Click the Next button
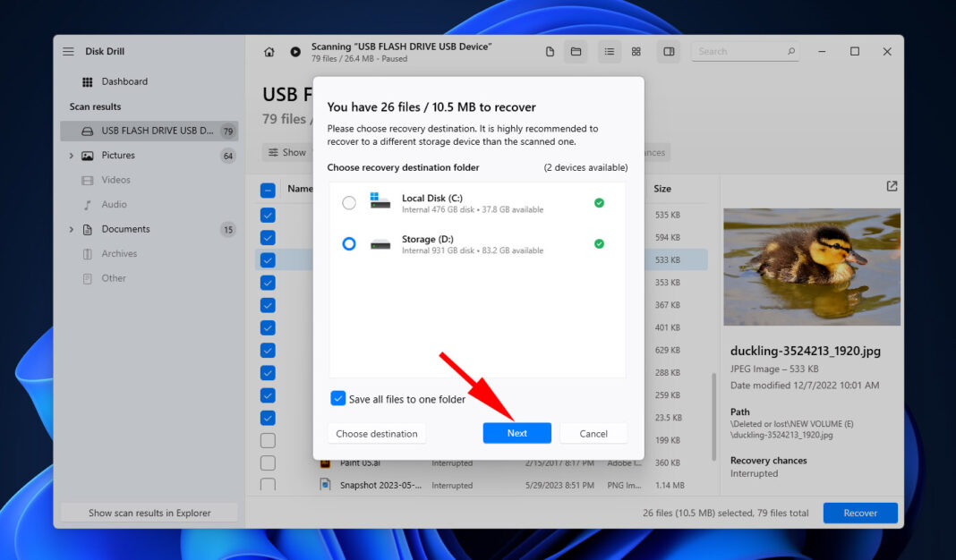This screenshot has height=560, width=956. click(x=517, y=433)
